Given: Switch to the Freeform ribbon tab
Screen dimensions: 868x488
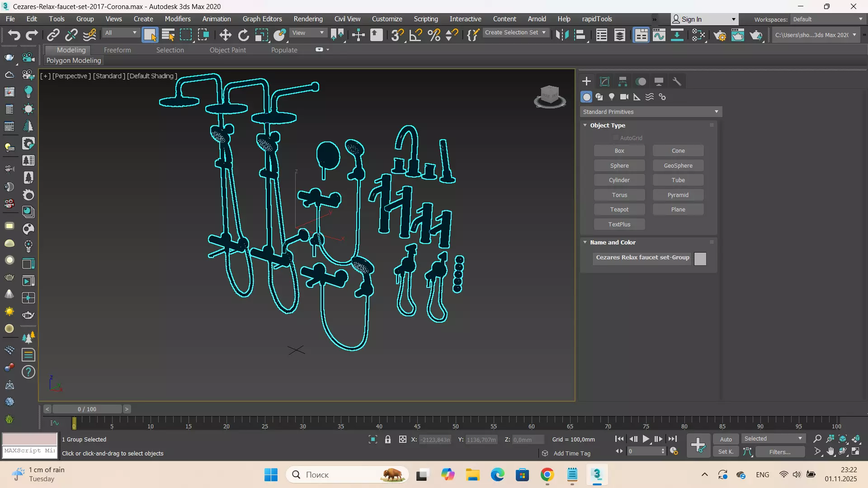Looking at the screenshot, I should pos(117,50).
